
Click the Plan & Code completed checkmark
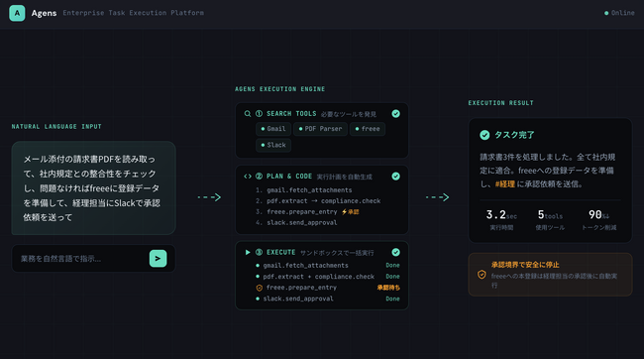tap(395, 177)
